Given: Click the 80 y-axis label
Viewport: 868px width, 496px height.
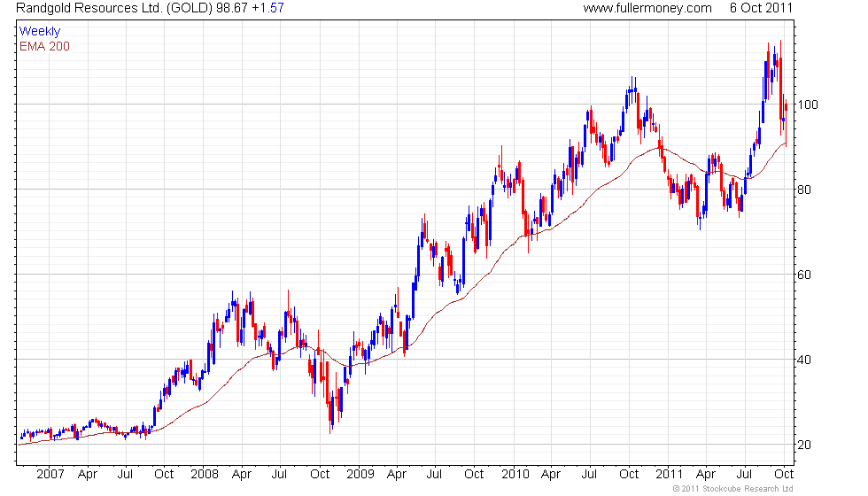Looking at the screenshot, I should 804,190.
